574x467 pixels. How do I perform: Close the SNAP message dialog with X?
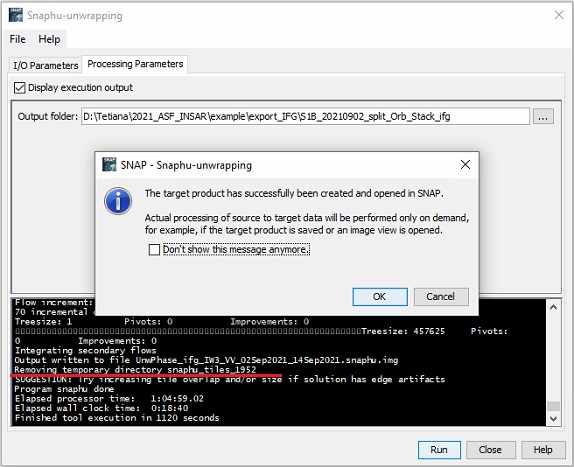[465, 165]
